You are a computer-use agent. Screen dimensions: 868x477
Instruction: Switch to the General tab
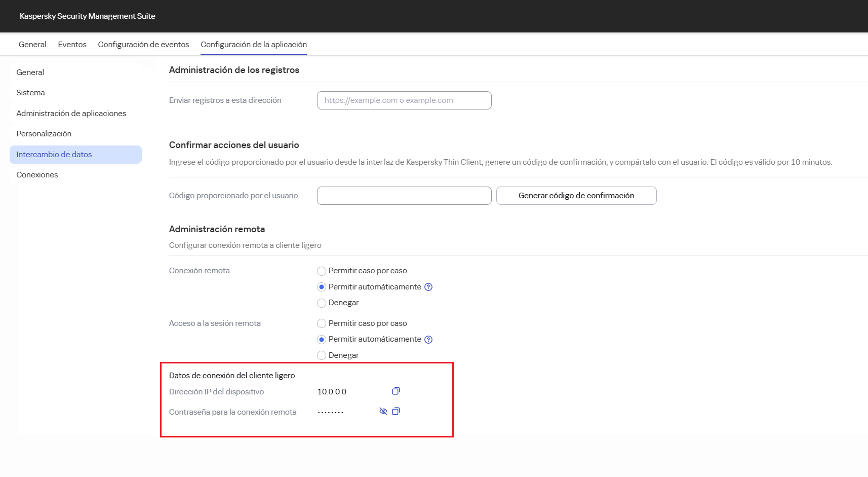click(x=32, y=44)
